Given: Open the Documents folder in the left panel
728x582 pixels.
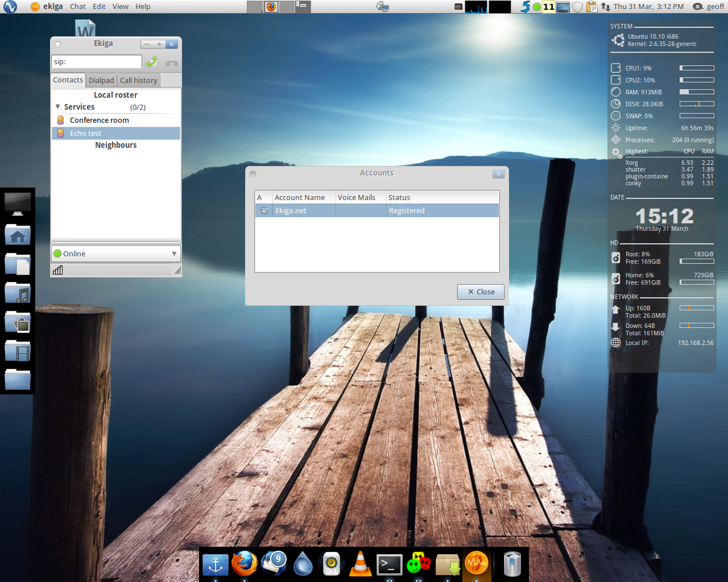Looking at the screenshot, I should click(18, 264).
